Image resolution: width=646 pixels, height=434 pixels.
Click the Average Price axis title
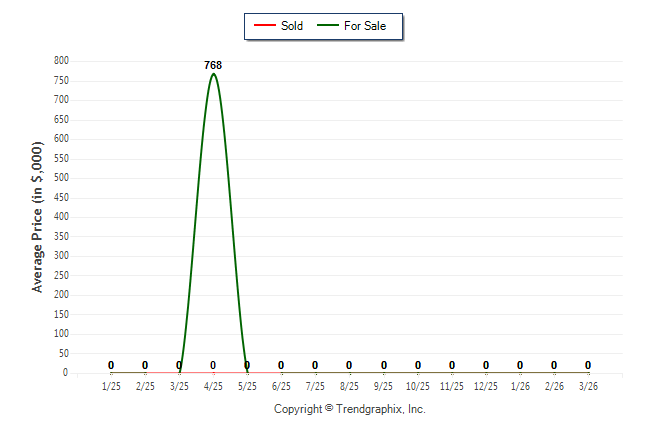pos(38,216)
